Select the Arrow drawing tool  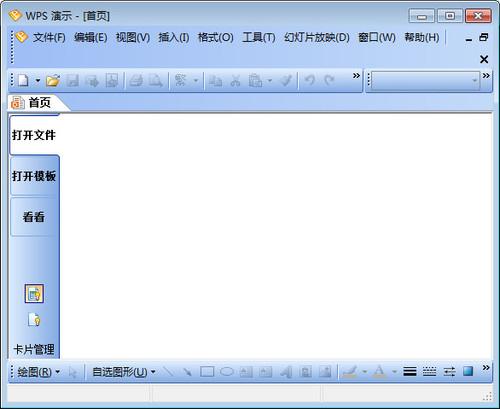click(188, 372)
